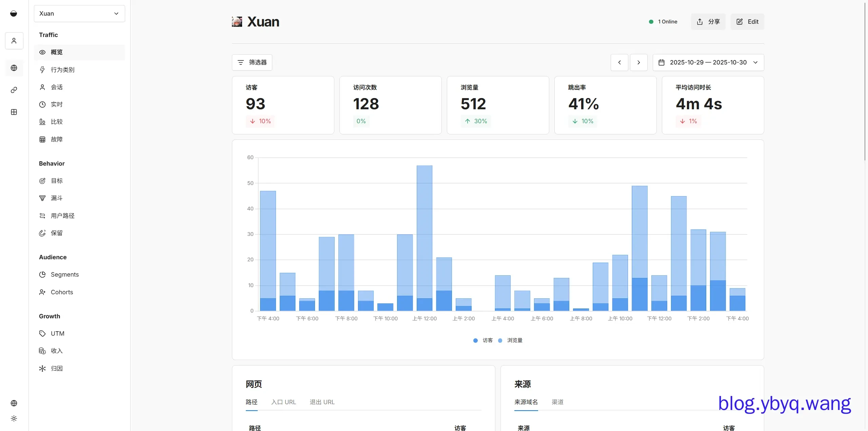The height and width of the screenshot is (431, 868).
Task: Open the 漏斗 funnel report
Action: pos(57,198)
